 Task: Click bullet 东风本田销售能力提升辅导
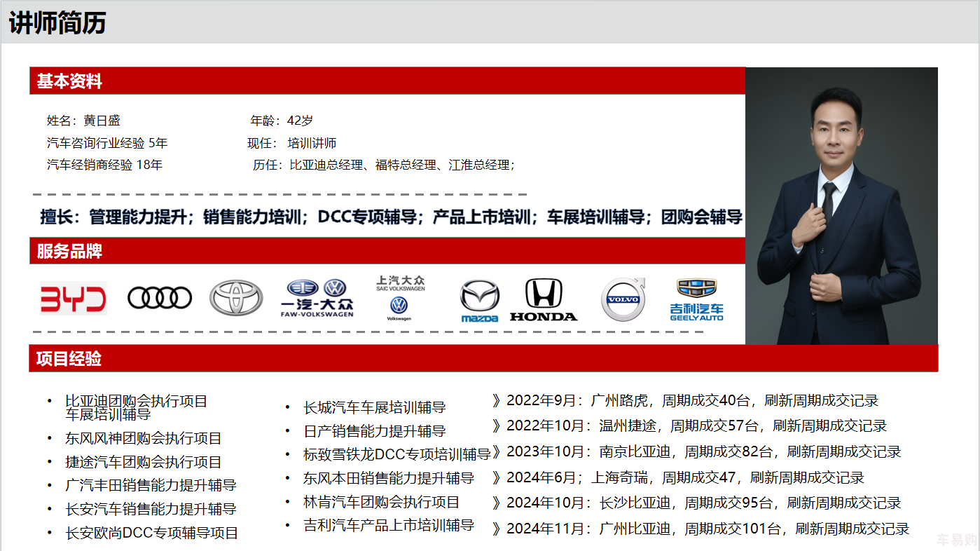(x=389, y=478)
